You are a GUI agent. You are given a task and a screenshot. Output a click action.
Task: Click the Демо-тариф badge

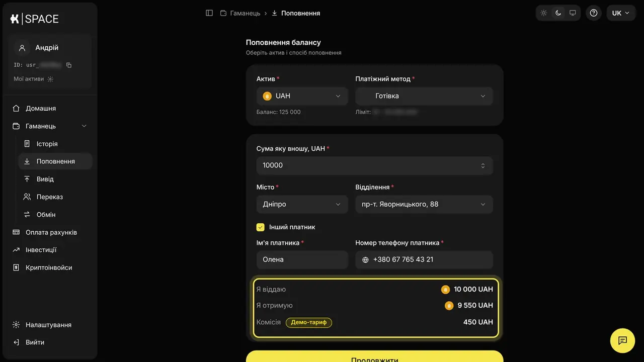coord(309,322)
